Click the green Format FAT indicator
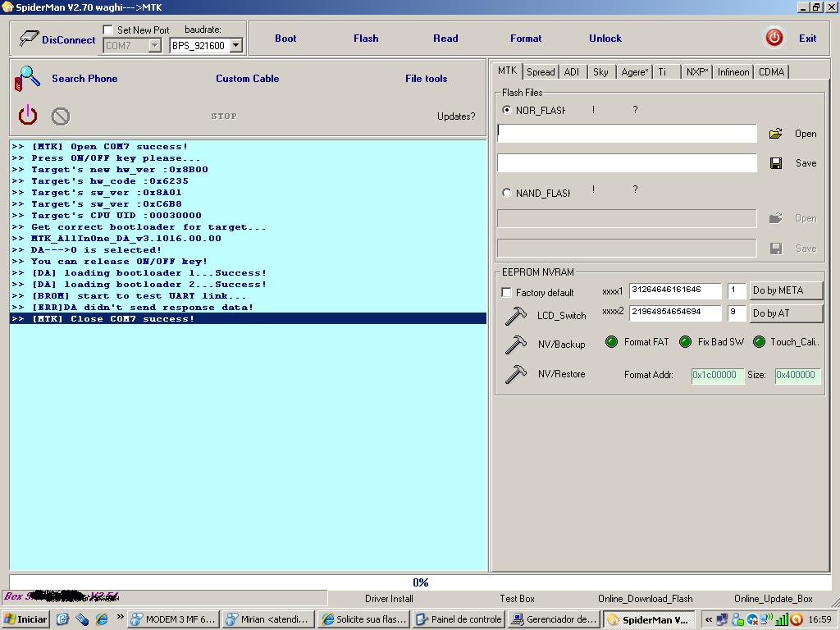This screenshot has height=630, width=840. (611, 342)
